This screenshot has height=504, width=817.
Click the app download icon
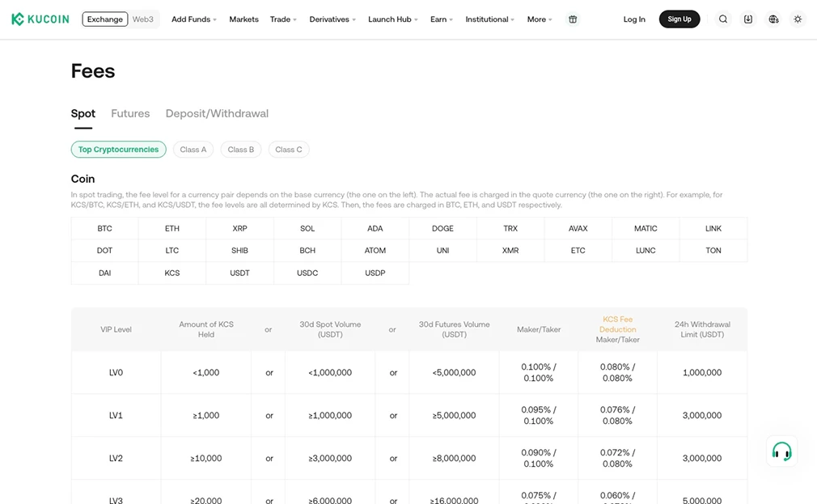747,19
